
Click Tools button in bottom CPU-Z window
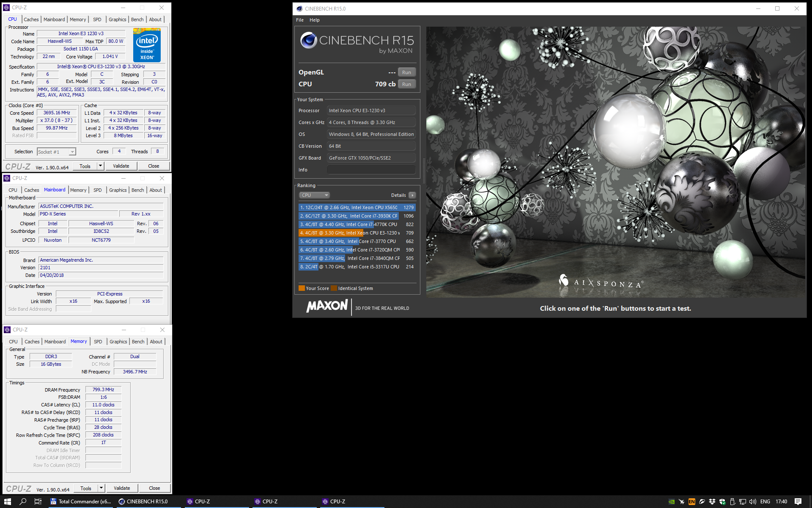[x=86, y=488]
